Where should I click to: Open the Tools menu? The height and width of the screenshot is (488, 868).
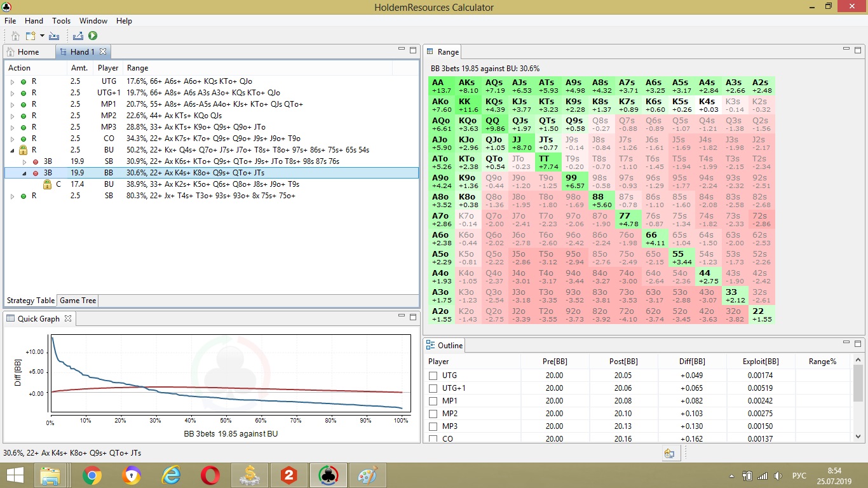click(61, 20)
